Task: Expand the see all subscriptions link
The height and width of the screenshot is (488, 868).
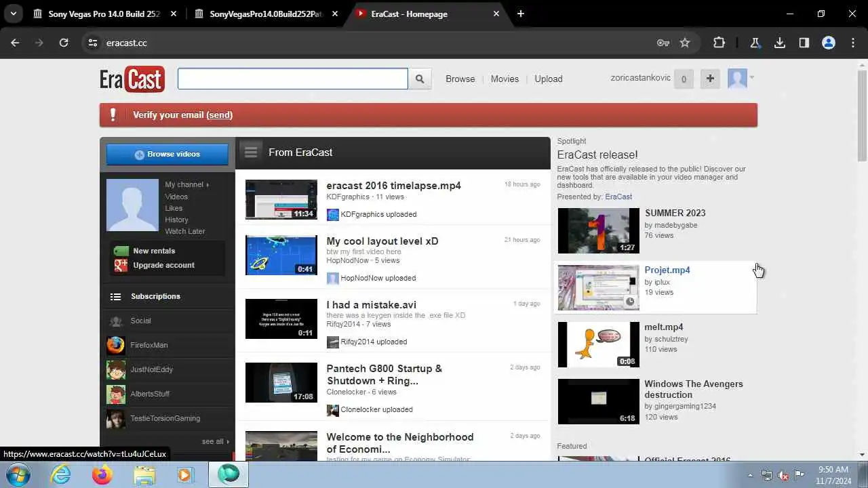Action: (215, 441)
